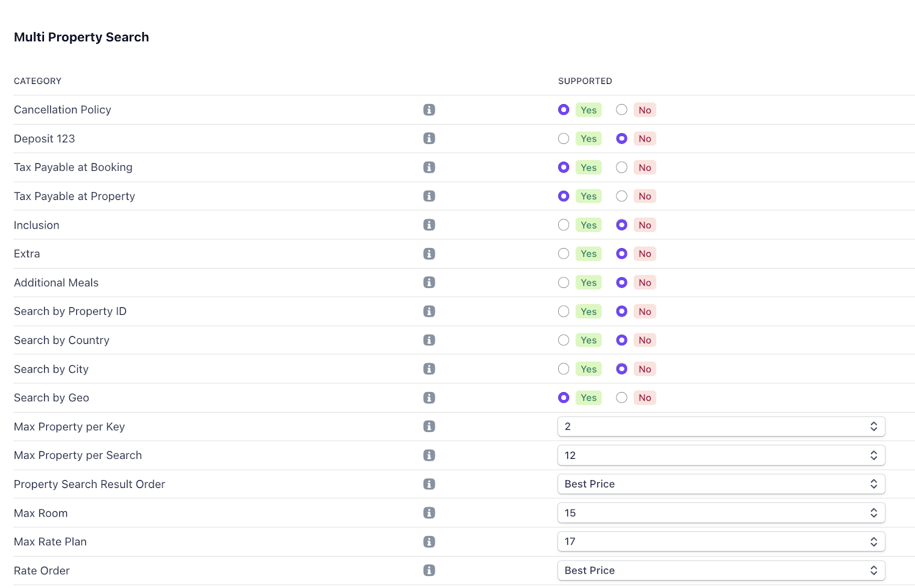Open info icon beside Deposit 123
The height and width of the screenshot is (588, 915).
(429, 138)
